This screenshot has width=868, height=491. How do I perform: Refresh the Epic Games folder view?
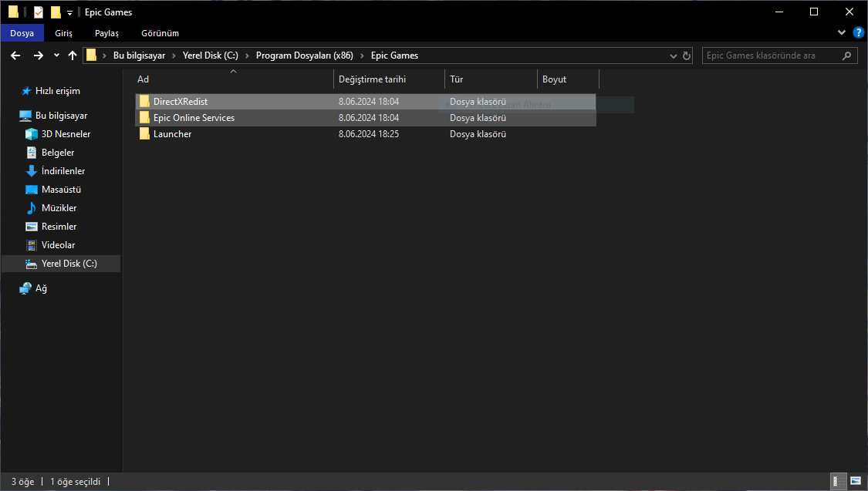point(687,55)
